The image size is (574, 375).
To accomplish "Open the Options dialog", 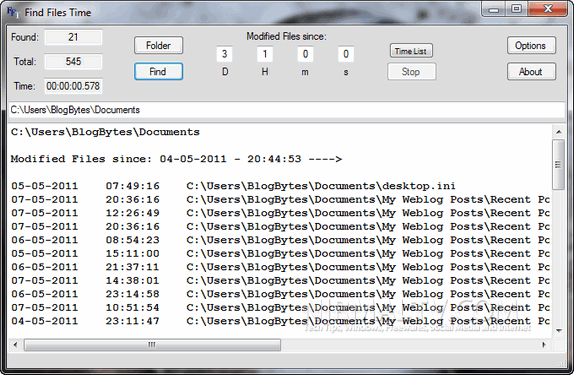I will click(x=531, y=45).
